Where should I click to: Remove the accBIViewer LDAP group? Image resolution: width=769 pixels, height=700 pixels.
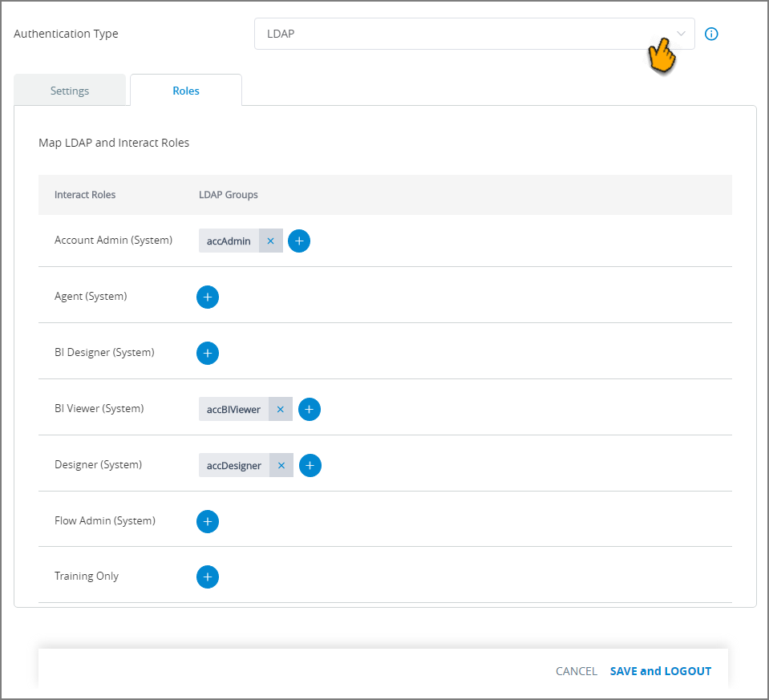coord(281,409)
